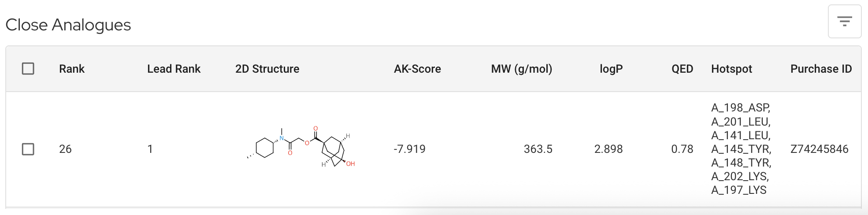Click purchase ID Z74245846
The width and height of the screenshot is (868, 215).
click(819, 149)
